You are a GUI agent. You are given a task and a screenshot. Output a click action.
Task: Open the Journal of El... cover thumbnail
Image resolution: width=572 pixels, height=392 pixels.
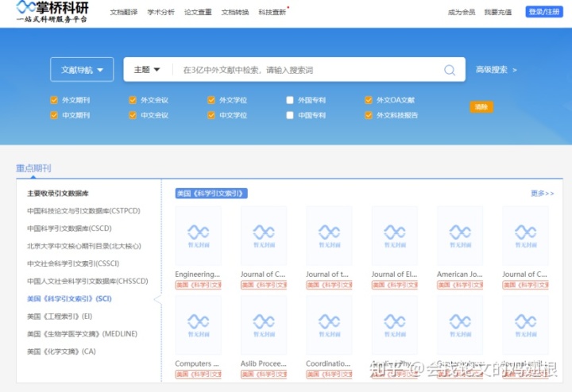(x=394, y=236)
